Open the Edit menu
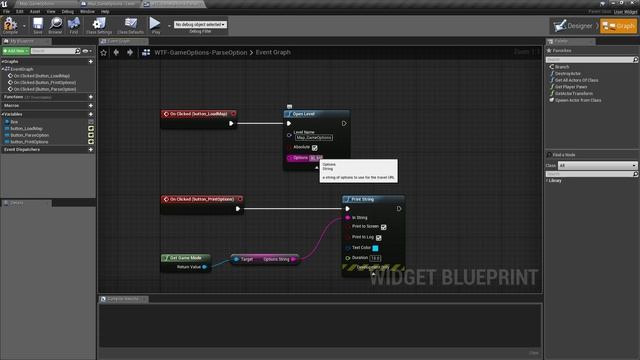The height and width of the screenshot is (360, 640). pyautogui.click(x=19, y=11)
